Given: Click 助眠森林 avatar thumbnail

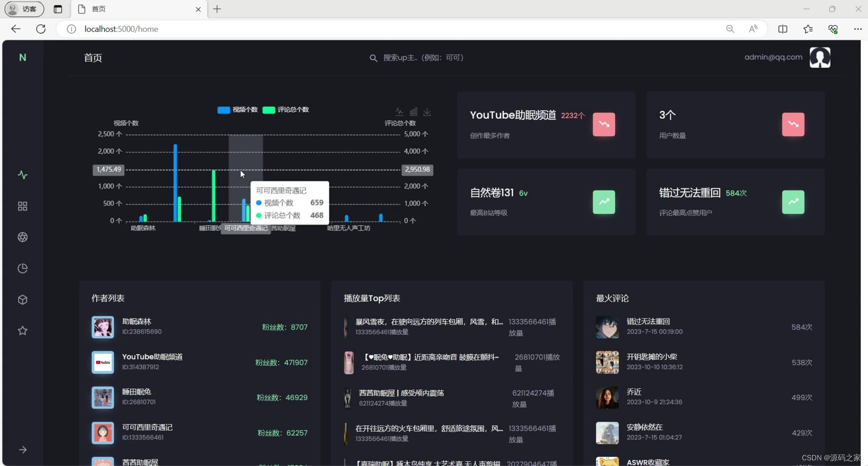Looking at the screenshot, I should point(103,327).
